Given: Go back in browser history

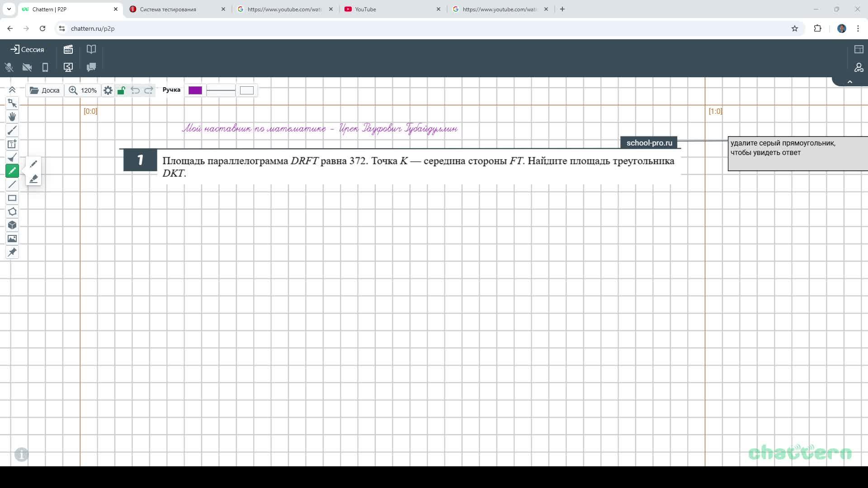Looking at the screenshot, I should click(x=10, y=28).
